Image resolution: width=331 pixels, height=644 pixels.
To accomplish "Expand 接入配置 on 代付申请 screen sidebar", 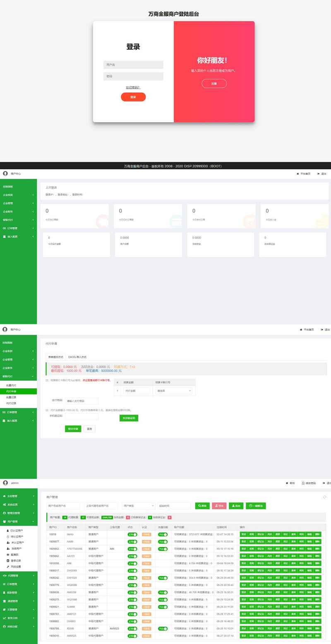I will tap(18, 421).
